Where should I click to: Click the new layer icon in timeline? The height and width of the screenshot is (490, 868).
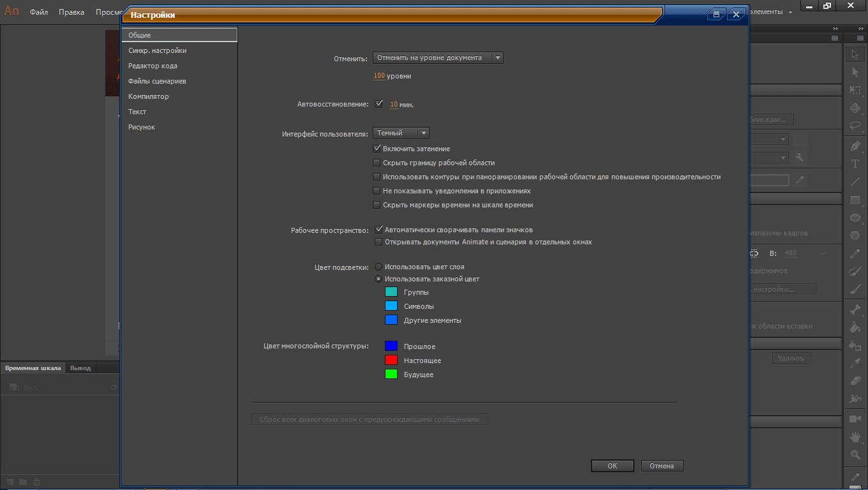click(11, 482)
